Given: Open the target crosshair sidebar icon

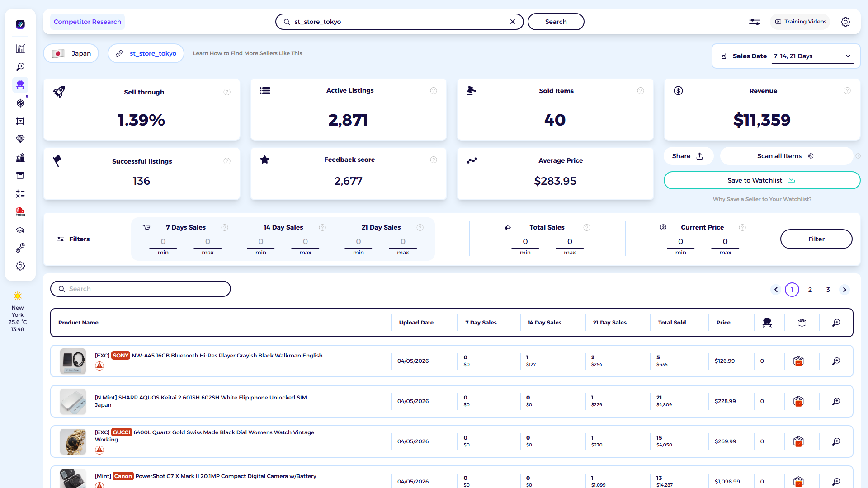Looking at the screenshot, I should coord(20,103).
